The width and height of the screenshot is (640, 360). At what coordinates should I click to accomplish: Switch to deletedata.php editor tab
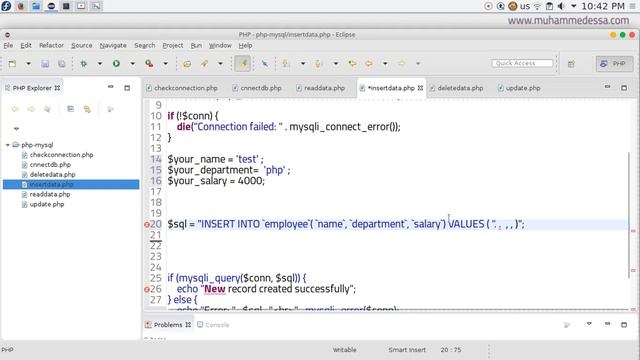[x=456, y=88]
